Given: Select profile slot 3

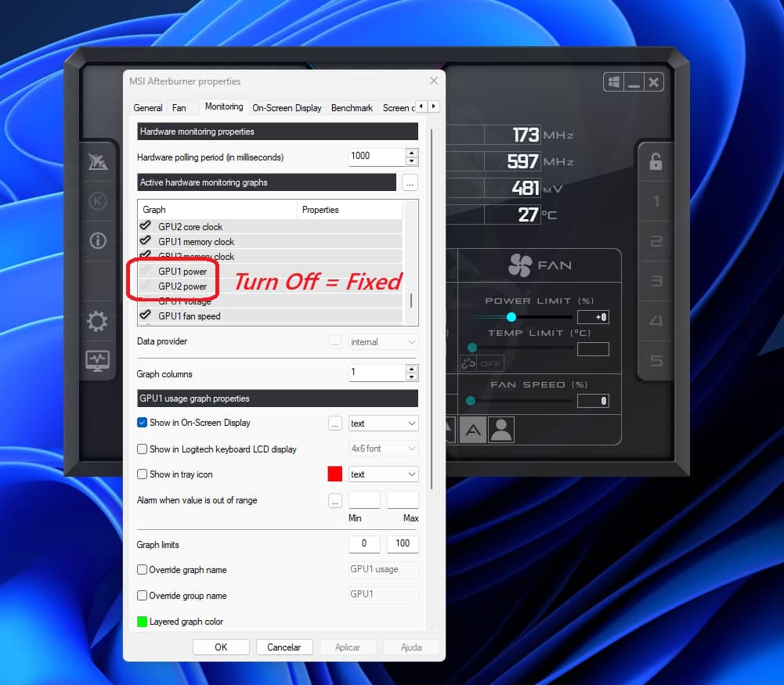Looking at the screenshot, I should [656, 281].
